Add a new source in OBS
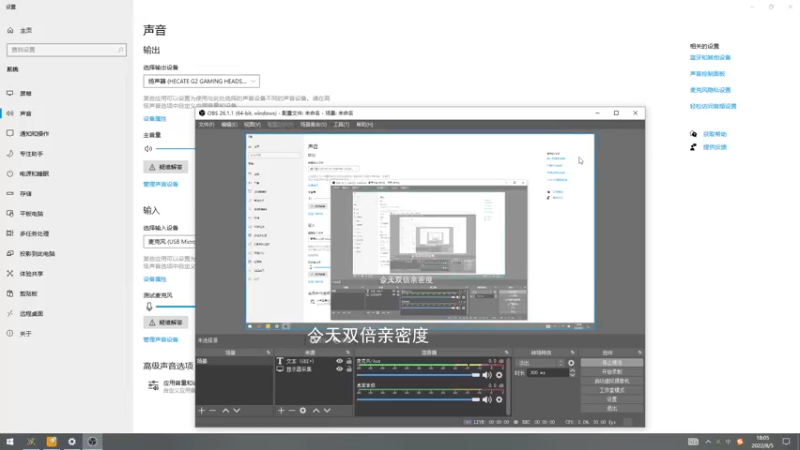This screenshot has height=450, width=800. coord(281,411)
